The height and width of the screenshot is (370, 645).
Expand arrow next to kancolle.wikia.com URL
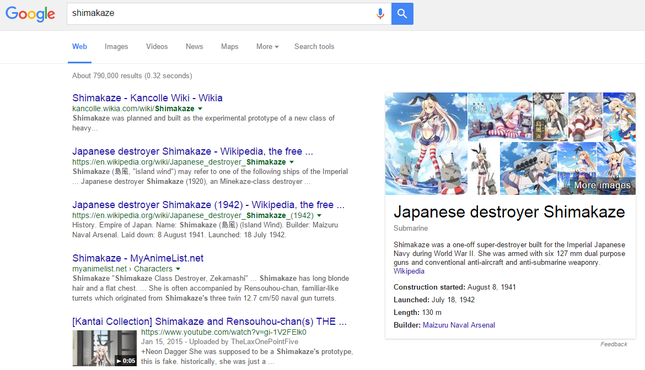click(x=200, y=109)
